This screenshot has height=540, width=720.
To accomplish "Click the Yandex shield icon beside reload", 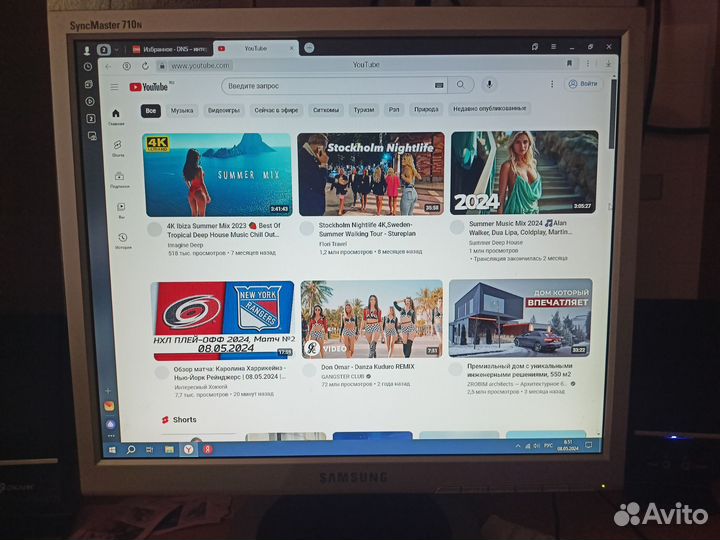I will pyautogui.click(x=127, y=66).
